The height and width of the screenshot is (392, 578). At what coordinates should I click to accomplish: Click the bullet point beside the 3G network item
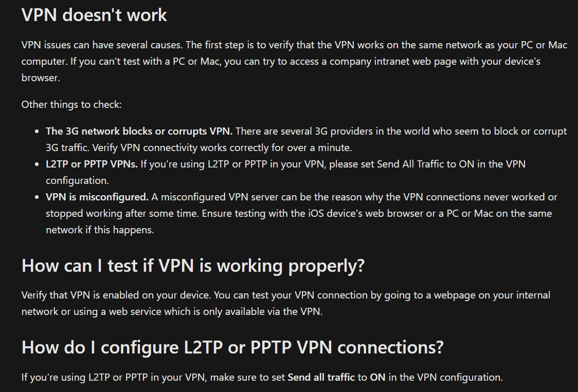pyautogui.click(x=37, y=132)
